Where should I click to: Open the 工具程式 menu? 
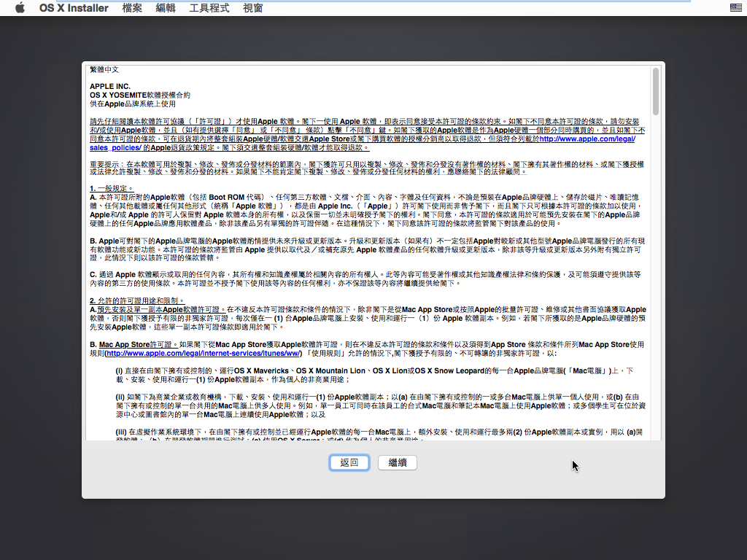[x=209, y=8]
